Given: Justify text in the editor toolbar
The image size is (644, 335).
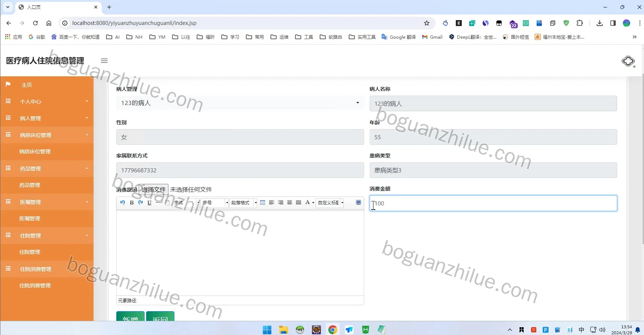Looking at the screenshot, I should (299, 202).
